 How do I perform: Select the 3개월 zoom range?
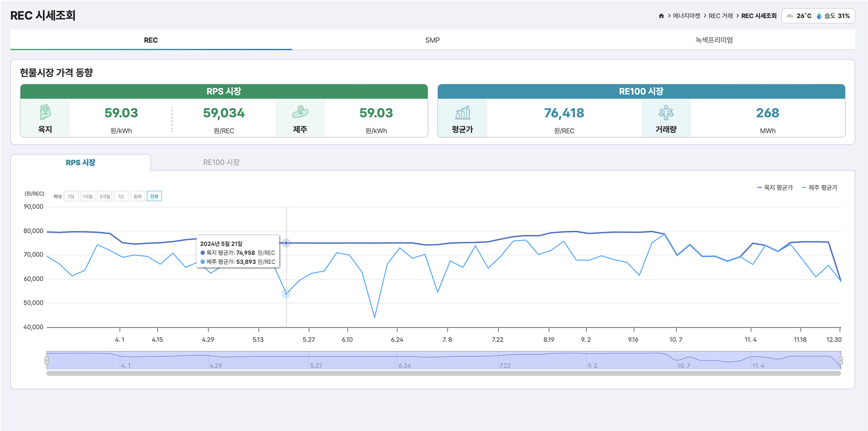coord(105,196)
